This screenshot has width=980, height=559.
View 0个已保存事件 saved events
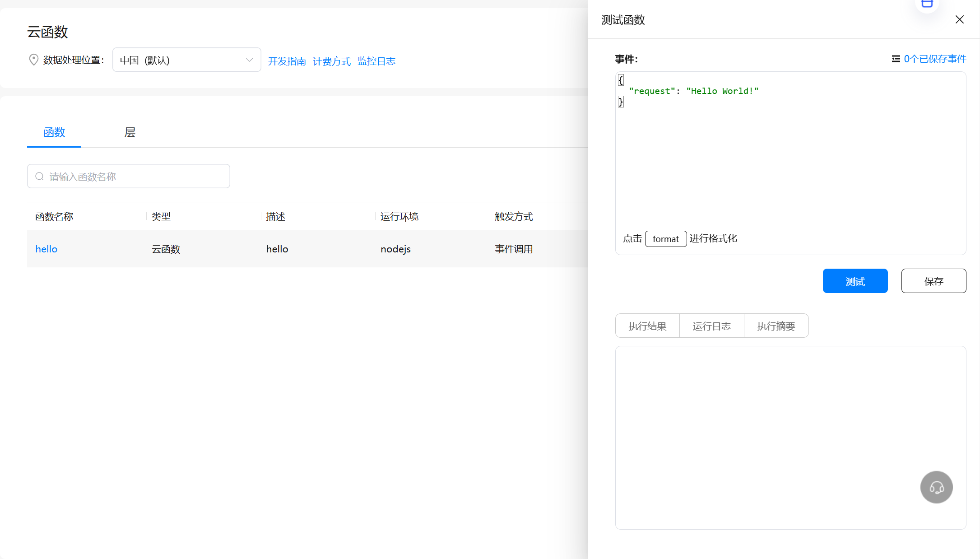point(935,59)
